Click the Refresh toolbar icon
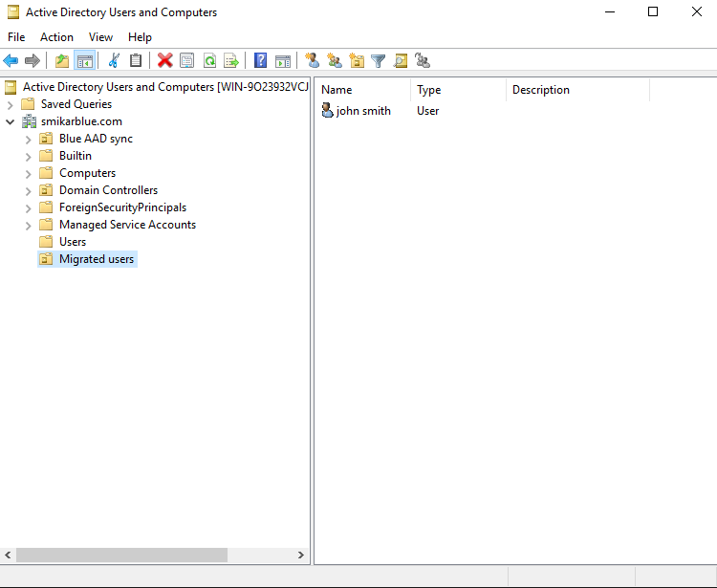Screen dimensions: 717x588 (209, 60)
